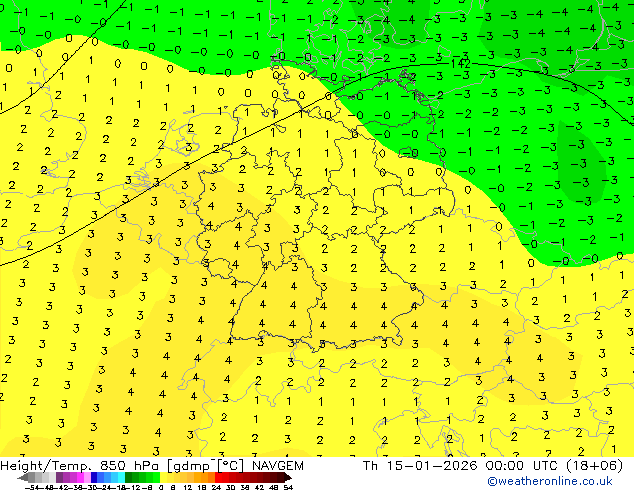This screenshot has height=490, width=634.
Task: Click the 'Height/Temp. 850 hPa' title text
Action: click(x=81, y=466)
